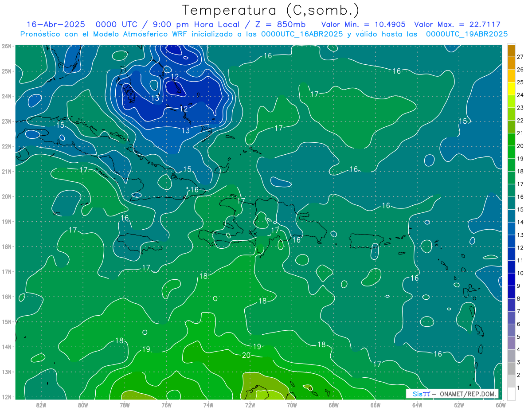Click the "14N" latitude label
The image size is (532, 411).
(x=7, y=347)
